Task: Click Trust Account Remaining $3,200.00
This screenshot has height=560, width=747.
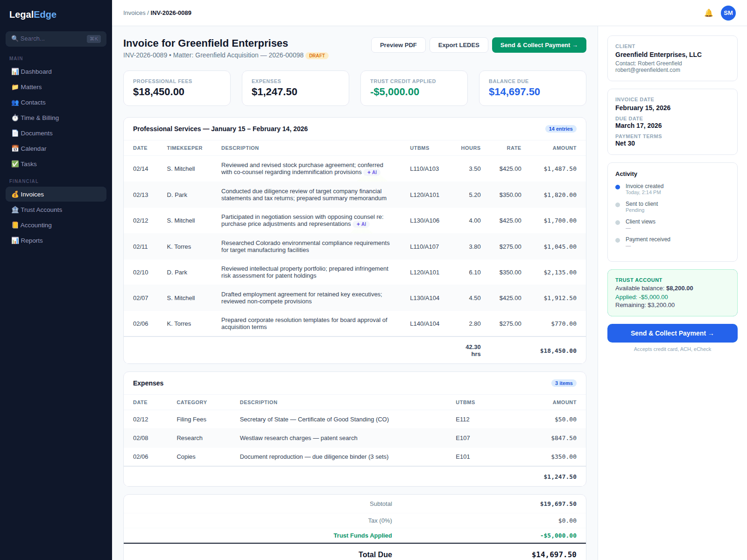Action: [645, 305]
